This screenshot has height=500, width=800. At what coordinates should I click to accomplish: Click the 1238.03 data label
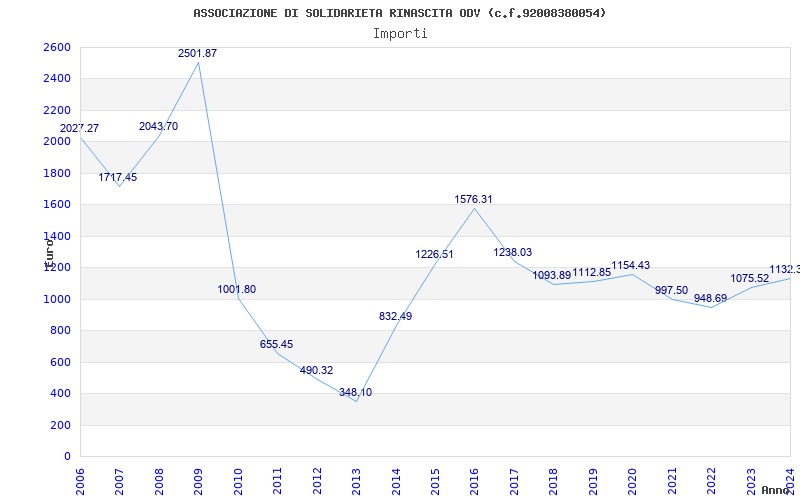click(513, 253)
